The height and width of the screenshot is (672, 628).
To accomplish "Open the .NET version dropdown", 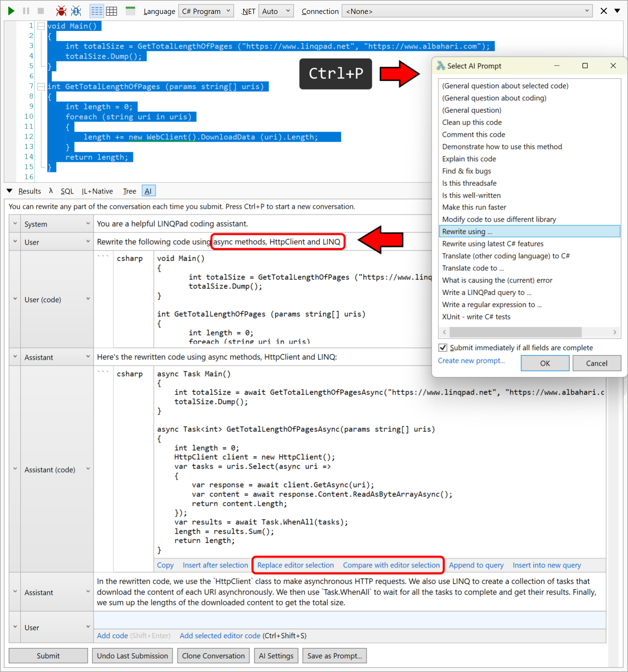I will click(x=276, y=11).
